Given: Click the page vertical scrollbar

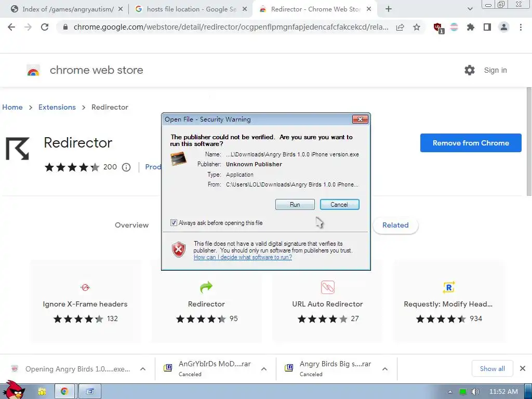Looking at the screenshot, I should coord(529,141).
